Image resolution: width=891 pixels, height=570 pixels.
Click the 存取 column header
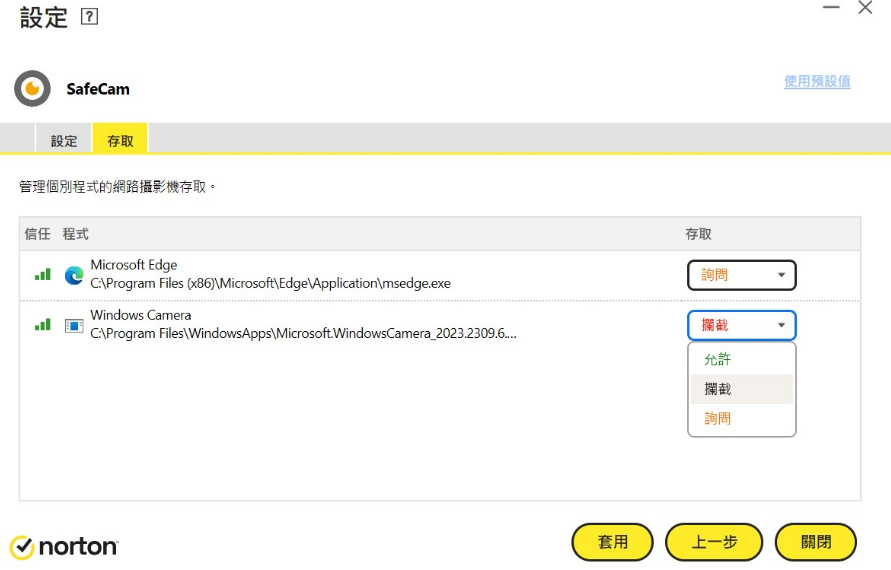698,234
